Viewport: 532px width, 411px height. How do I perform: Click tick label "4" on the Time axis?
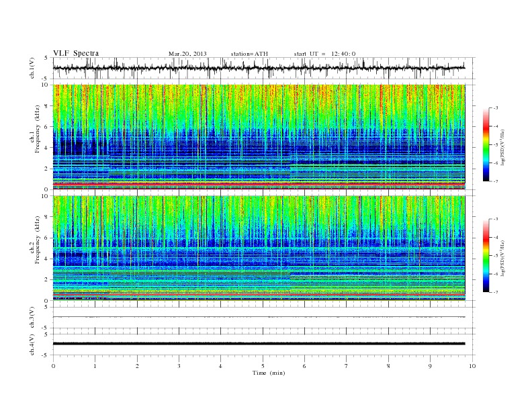point(221,366)
